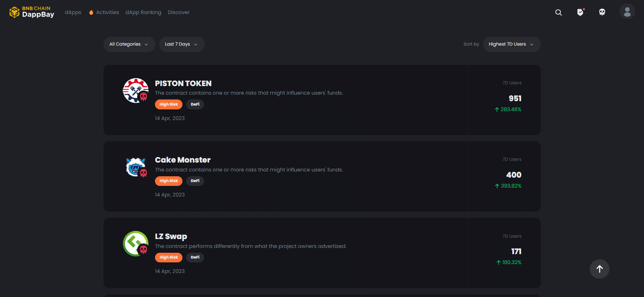Screen dimensions: 644x297
Task: Click the PISTON TOKEN logo
Action: pos(136,91)
